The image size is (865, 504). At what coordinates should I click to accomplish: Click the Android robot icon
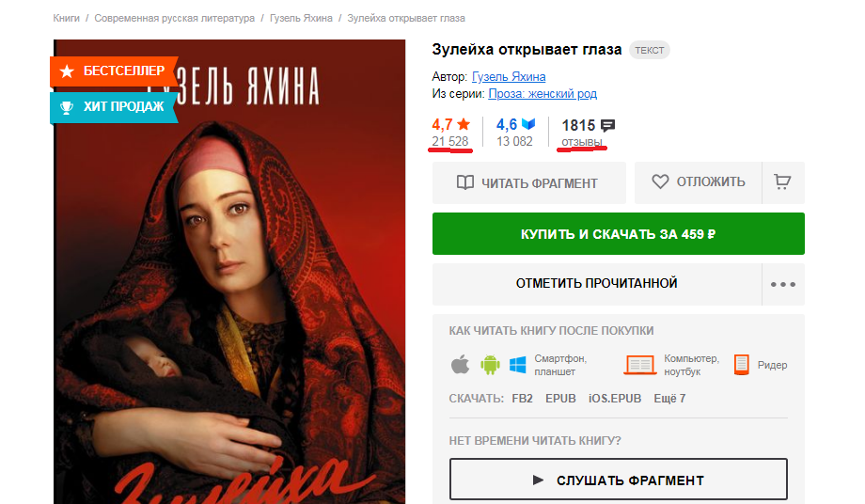(489, 365)
